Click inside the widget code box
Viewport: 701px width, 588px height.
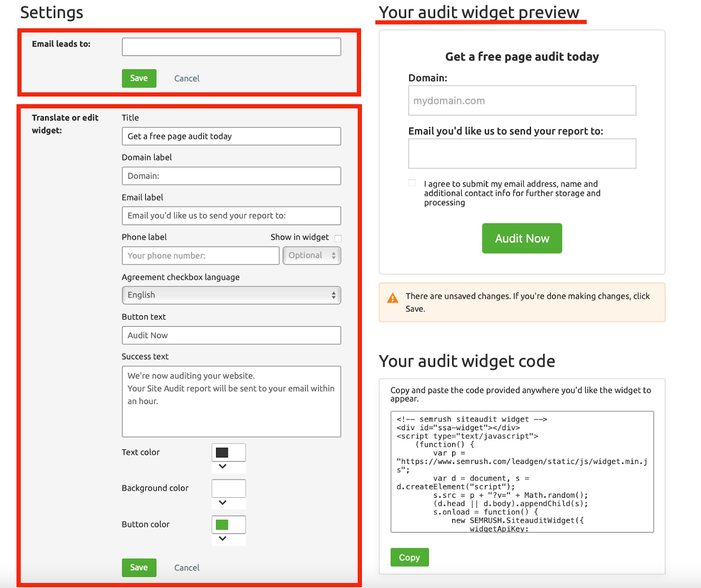pos(522,472)
